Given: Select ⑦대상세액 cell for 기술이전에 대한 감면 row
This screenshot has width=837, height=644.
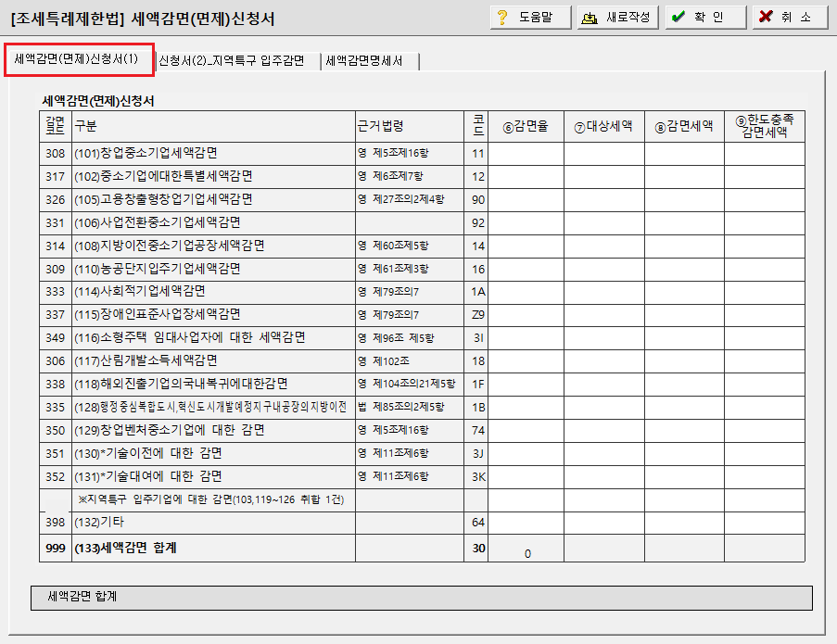Looking at the screenshot, I should coord(604,454).
